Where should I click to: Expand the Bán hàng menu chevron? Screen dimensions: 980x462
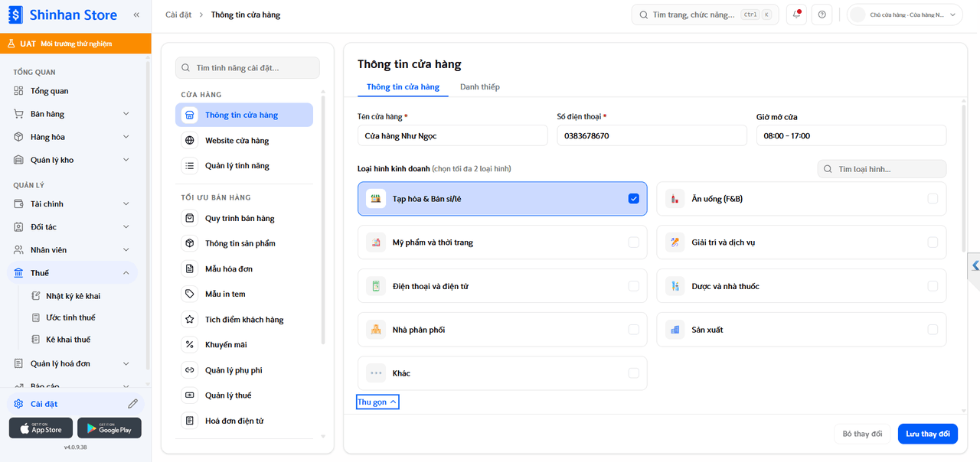click(x=126, y=114)
